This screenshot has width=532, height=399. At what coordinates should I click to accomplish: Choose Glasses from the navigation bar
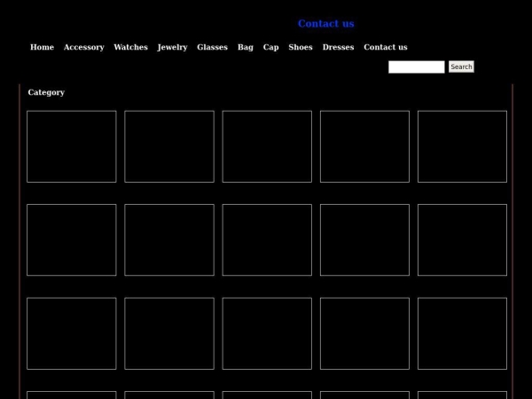tap(213, 47)
